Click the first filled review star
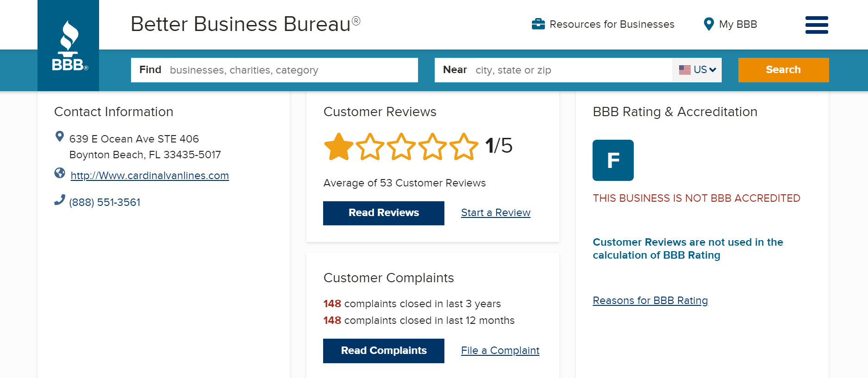The width and height of the screenshot is (868, 378). (x=339, y=147)
